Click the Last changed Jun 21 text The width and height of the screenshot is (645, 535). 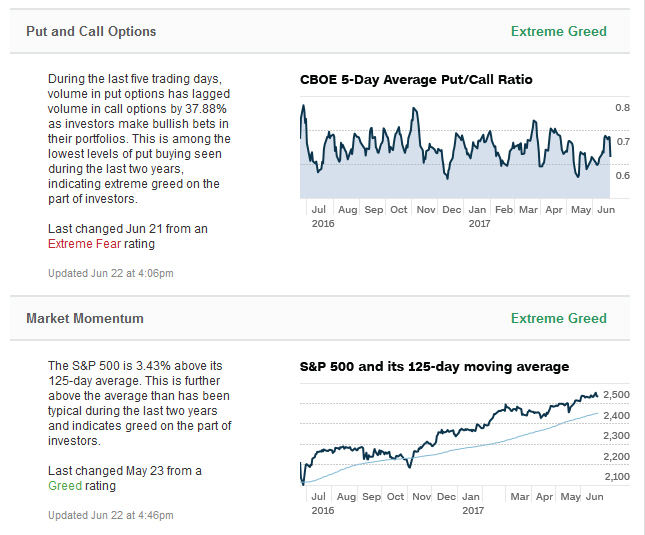pos(127,229)
